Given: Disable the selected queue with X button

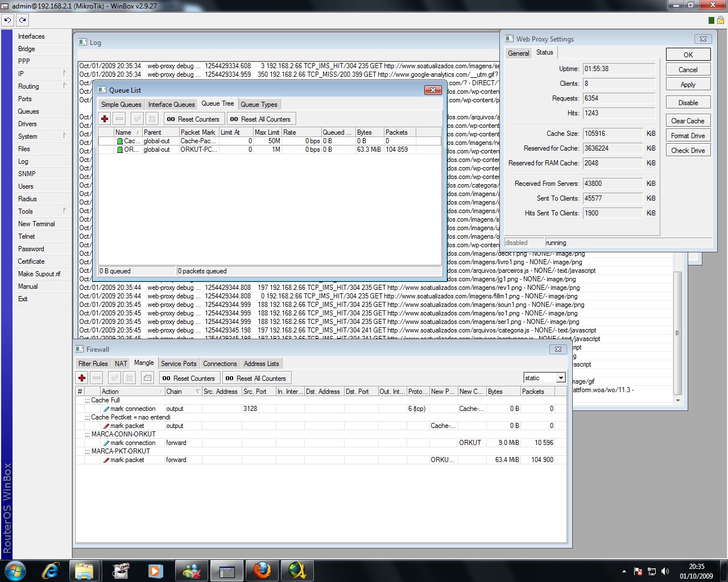Looking at the screenshot, I should tap(152, 119).
